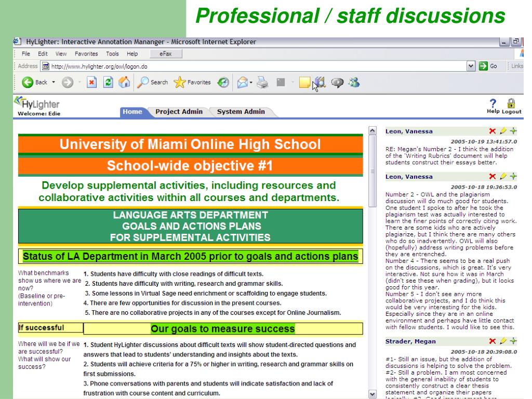Click the gray Edit toolbar icon

(281, 82)
